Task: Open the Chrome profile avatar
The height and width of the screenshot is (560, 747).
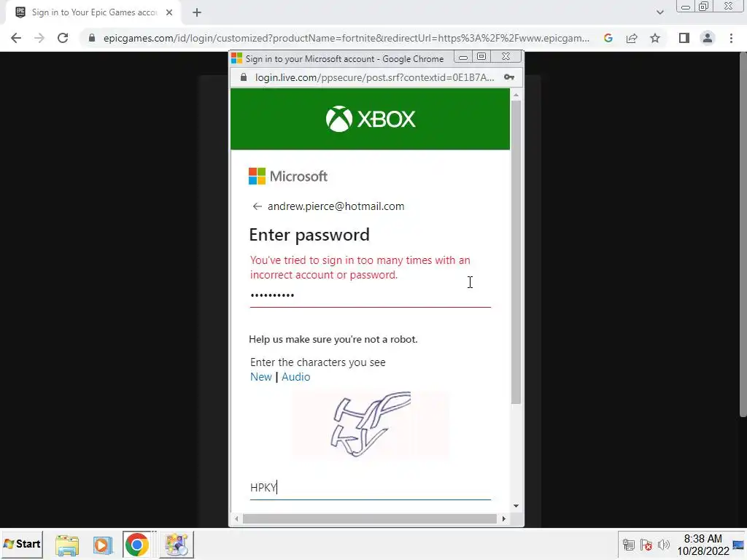Action: (x=708, y=38)
